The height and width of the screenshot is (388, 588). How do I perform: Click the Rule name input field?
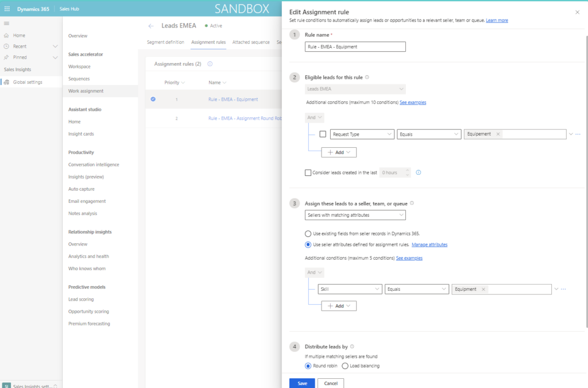tap(355, 47)
